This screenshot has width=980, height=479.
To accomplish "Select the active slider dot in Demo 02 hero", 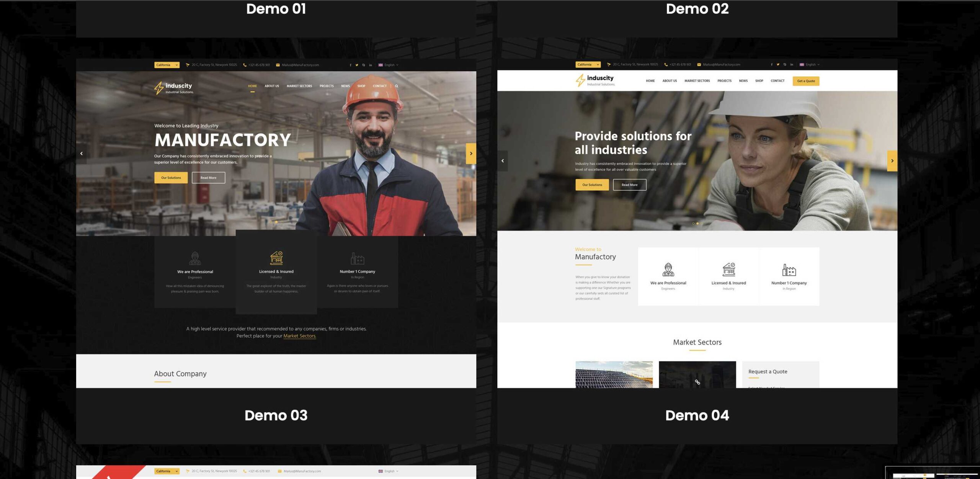I will point(697,224).
